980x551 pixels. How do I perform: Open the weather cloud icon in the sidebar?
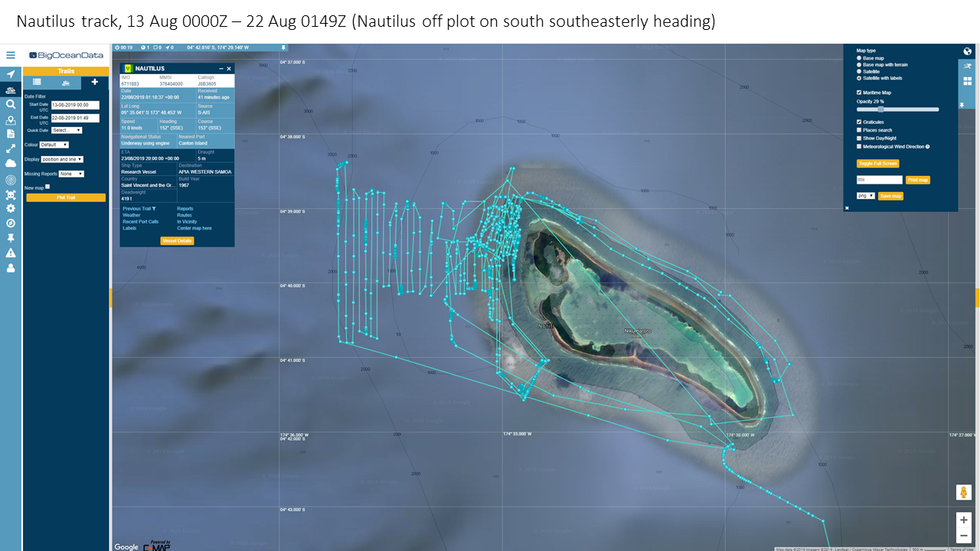[x=11, y=163]
